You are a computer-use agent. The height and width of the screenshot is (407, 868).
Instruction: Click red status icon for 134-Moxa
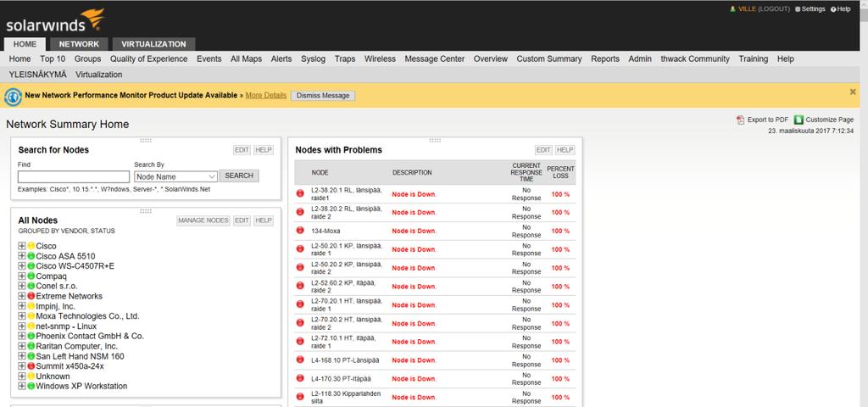300,231
